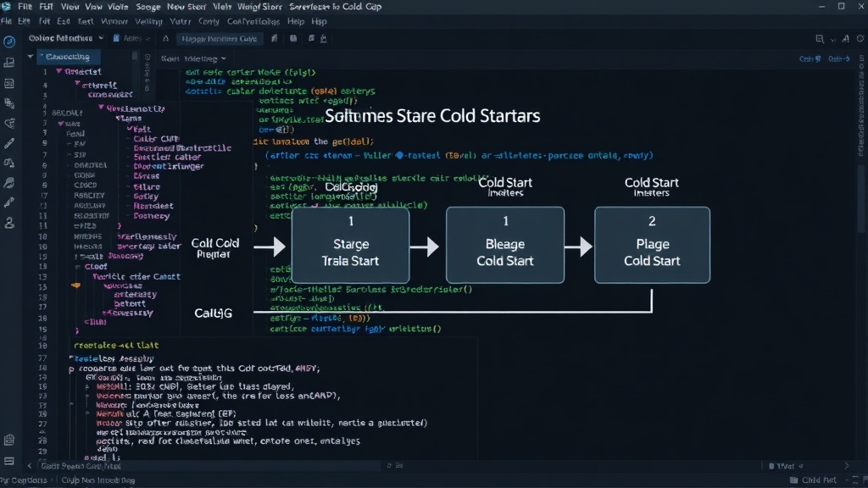
Task: Click the icon left of the circular top-right icon
Action: 846,39
